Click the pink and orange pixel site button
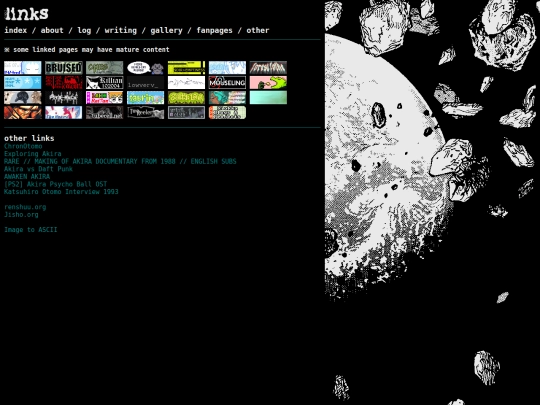The image size is (540, 405). 105,98
